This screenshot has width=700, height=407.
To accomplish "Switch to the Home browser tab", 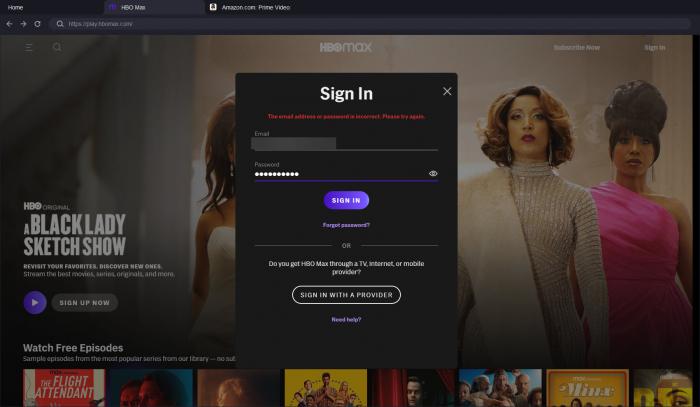I will 15,7.
